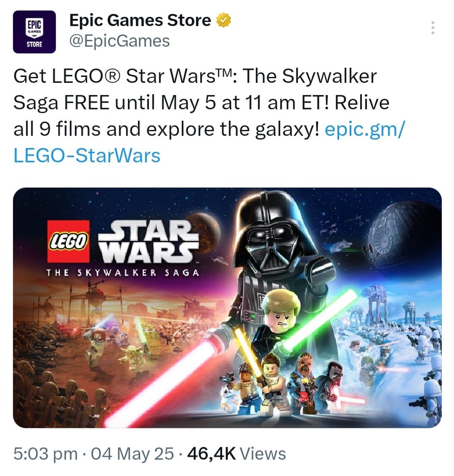Open the three-dot more options menu

pos(433,28)
